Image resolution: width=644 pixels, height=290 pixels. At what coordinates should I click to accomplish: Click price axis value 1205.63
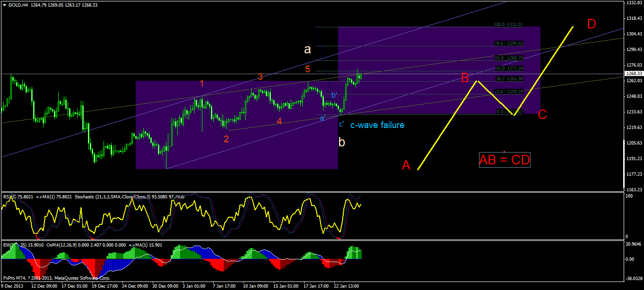tap(634, 143)
